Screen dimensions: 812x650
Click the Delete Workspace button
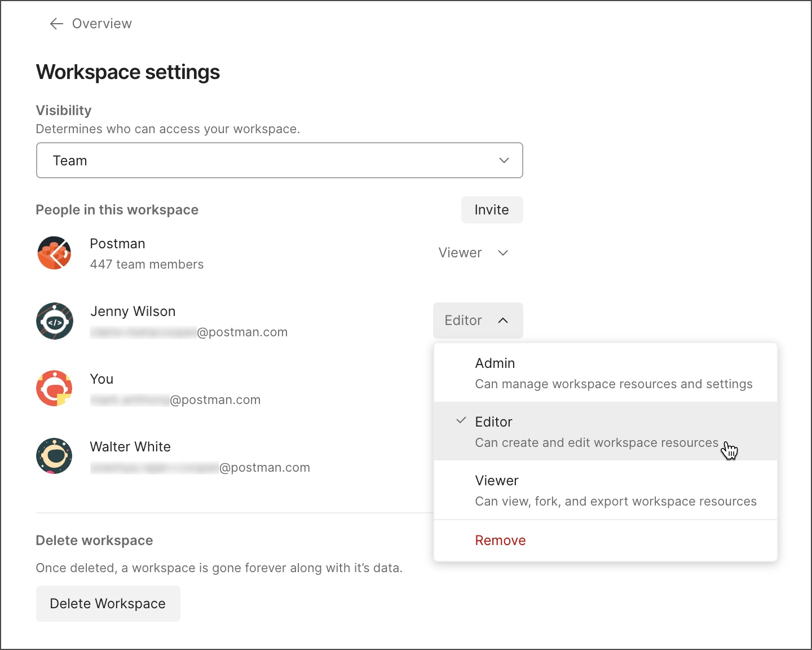coord(108,604)
